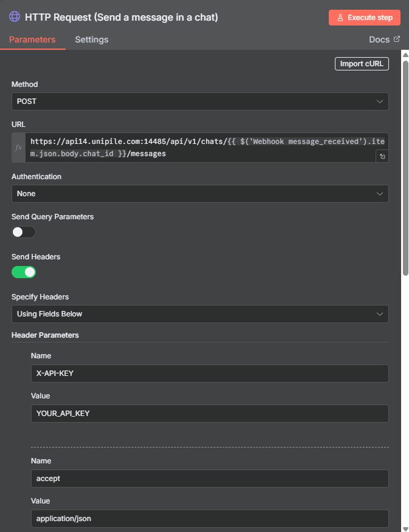Enable the Send Query Parameters toggle

[24, 232]
